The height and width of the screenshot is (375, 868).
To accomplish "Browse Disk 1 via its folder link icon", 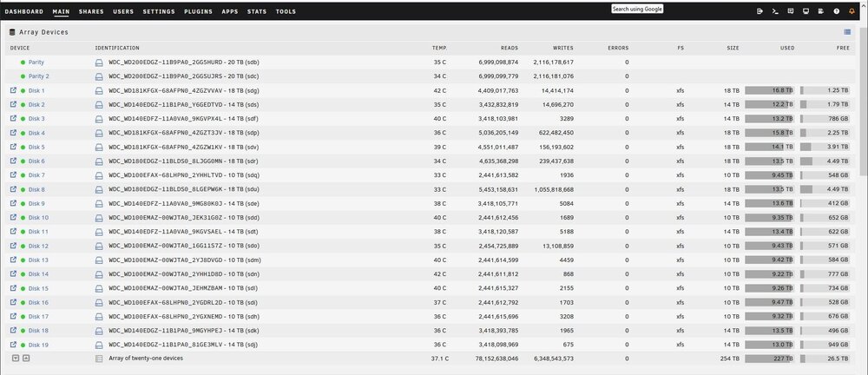I will pyautogui.click(x=13, y=89).
